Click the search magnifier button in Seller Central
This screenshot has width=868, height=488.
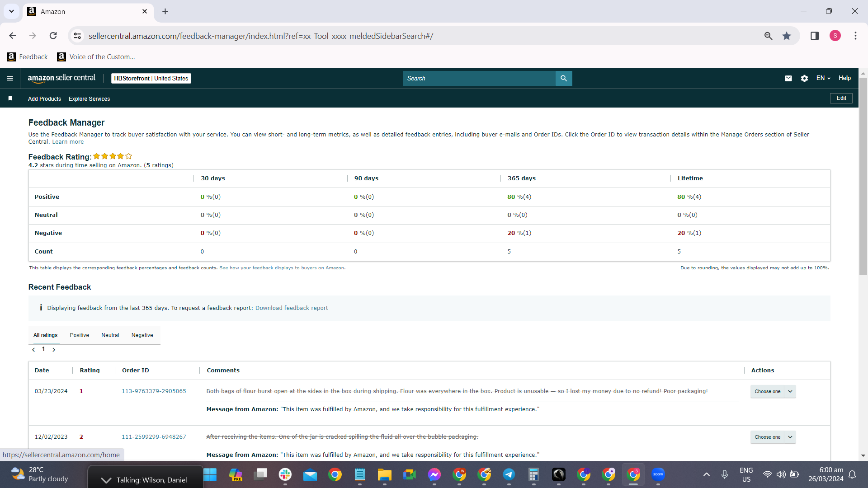point(564,78)
